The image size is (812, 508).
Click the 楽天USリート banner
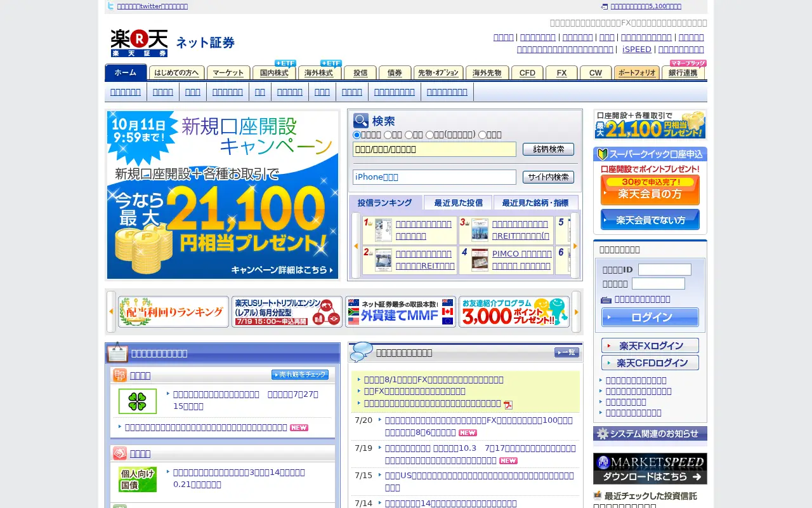tap(287, 312)
